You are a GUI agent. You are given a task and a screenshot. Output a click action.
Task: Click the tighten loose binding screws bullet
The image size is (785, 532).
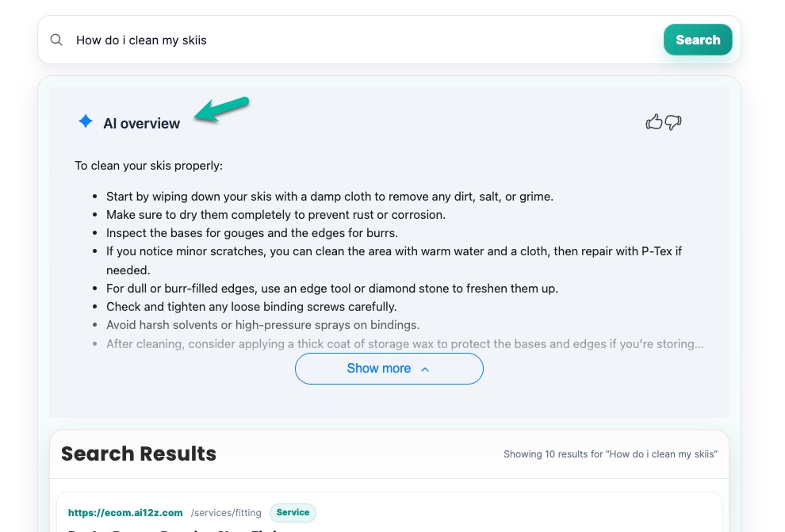point(251,306)
